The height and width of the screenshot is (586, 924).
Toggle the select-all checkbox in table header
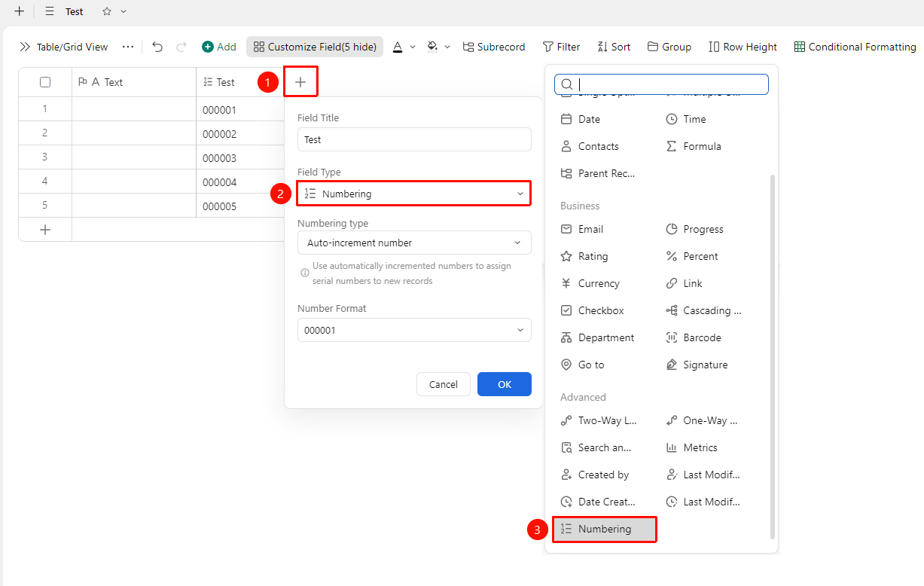[x=45, y=82]
